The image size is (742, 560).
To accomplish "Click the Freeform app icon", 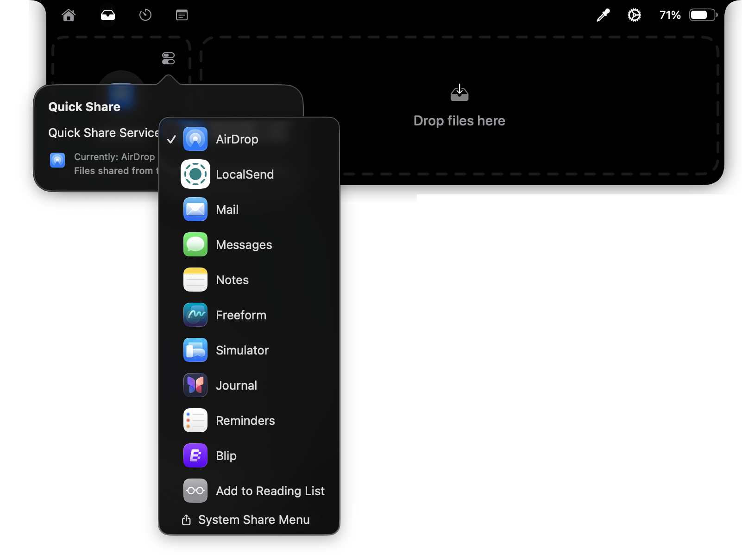I will coord(195,315).
